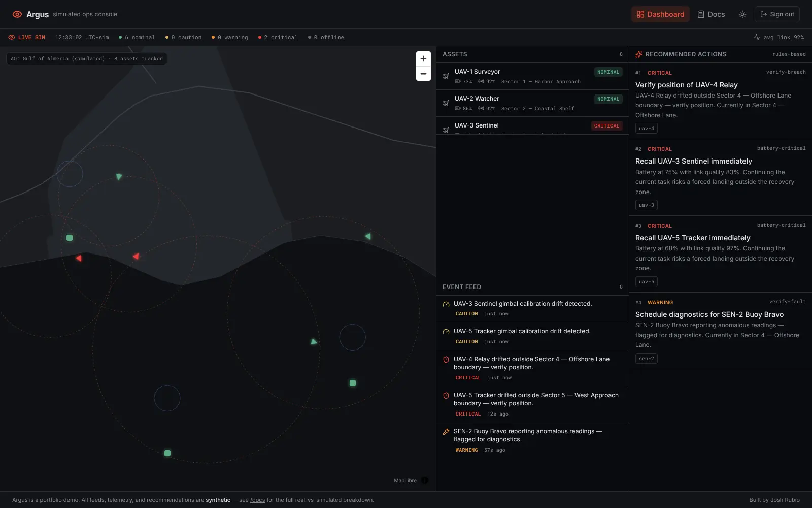Viewport: 812px width, 508px height.
Task: Click the uav-5 tag on Recall Tracker card
Action: click(647, 282)
